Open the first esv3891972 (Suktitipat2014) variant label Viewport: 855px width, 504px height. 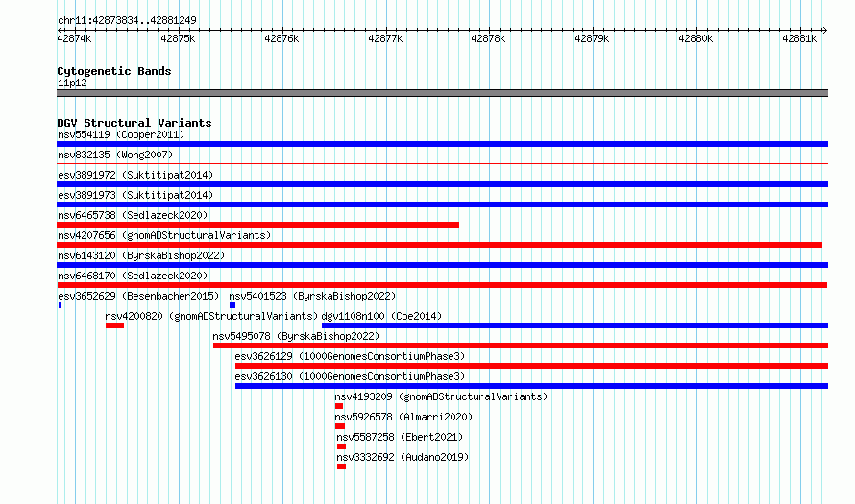click(135, 175)
